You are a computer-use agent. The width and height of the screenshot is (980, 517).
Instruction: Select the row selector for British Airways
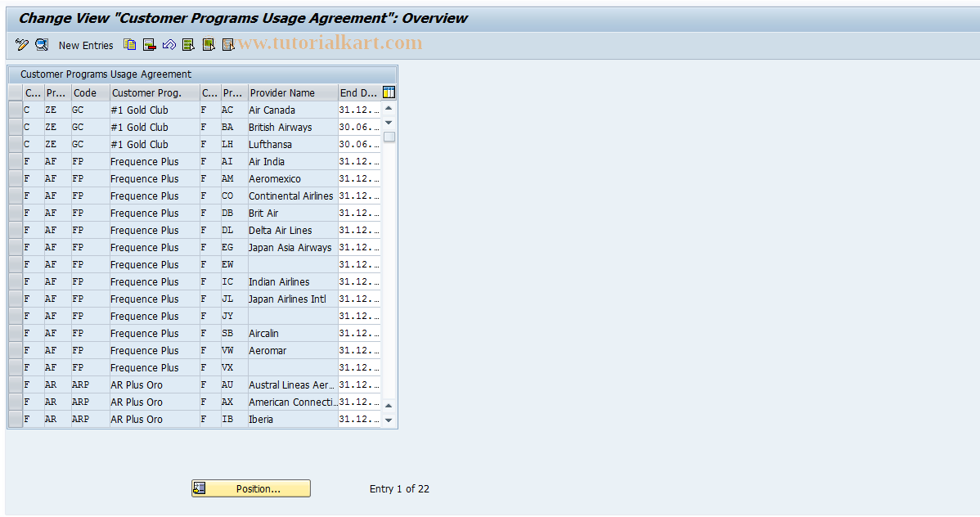click(16, 127)
